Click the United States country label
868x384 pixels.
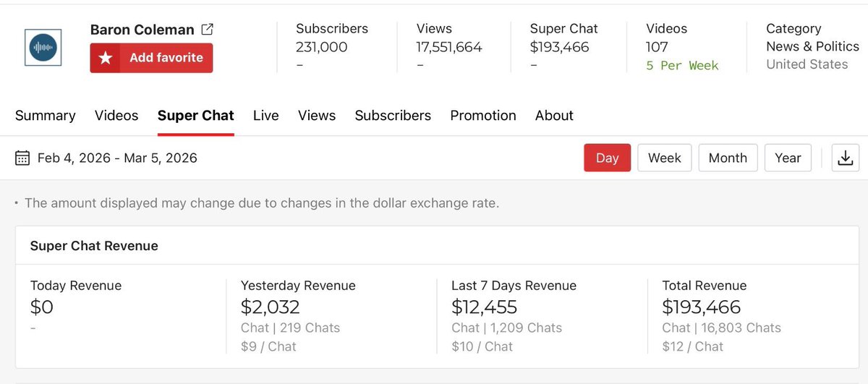[807, 64]
